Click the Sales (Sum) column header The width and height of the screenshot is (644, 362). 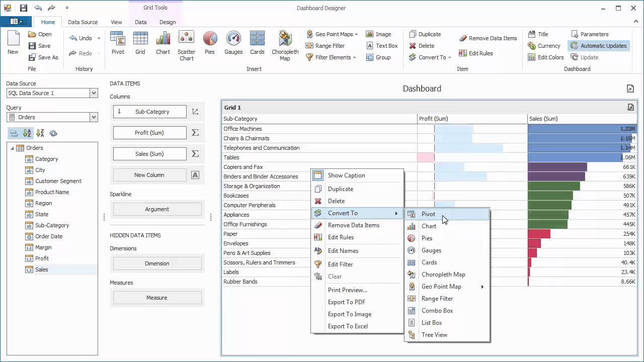582,119
